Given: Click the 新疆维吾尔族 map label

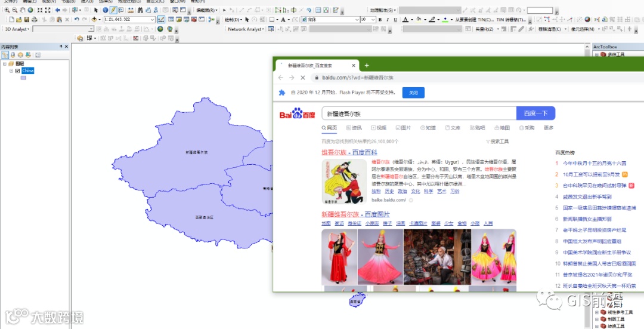Looking at the screenshot, I should (x=196, y=152).
